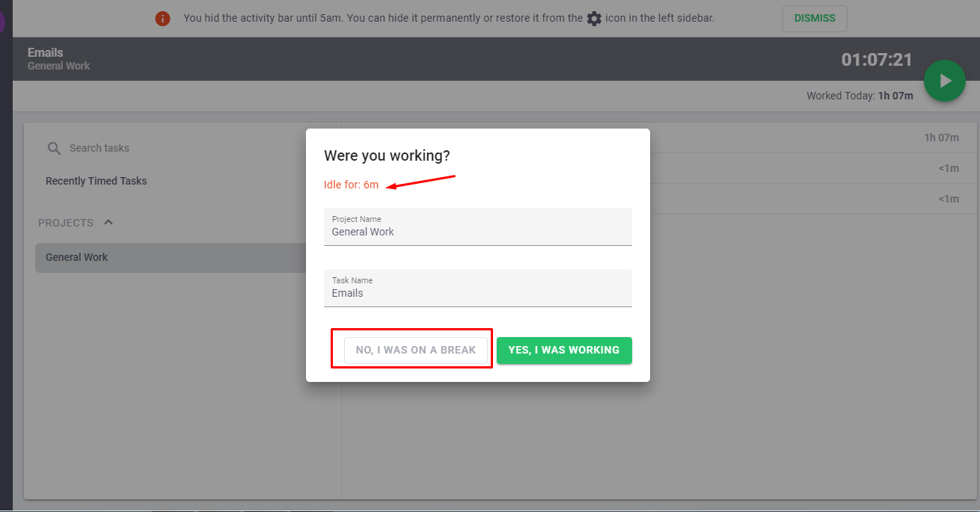Click the gear icon in the notification message
Image resolution: width=980 pixels, height=512 pixels.
[594, 19]
